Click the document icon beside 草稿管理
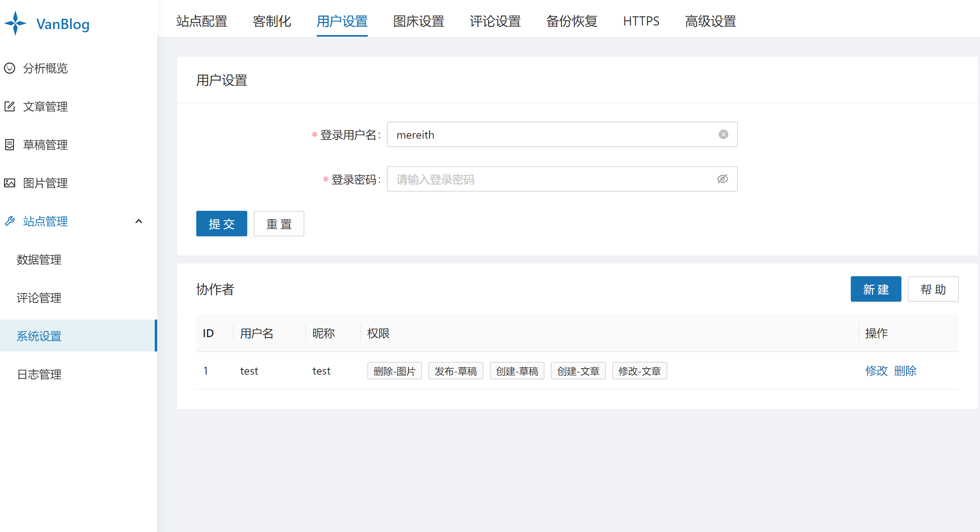Screen dimensions: 980x532 point(10,145)
